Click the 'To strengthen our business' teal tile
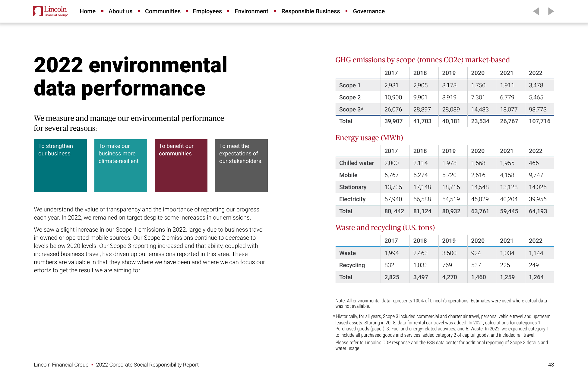Screen dimensions: 588x384 point(60,166)
